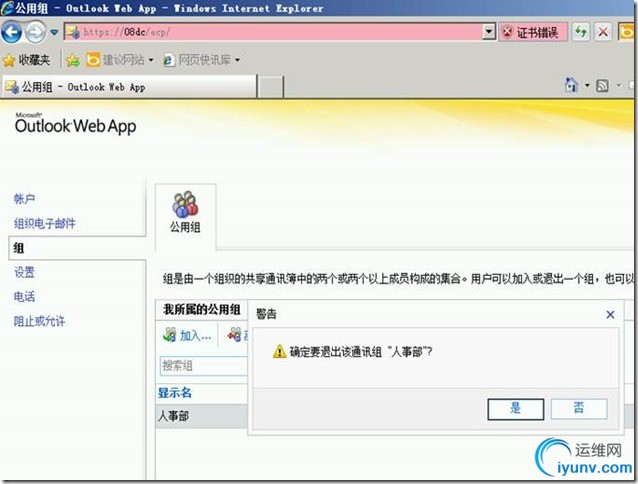This screenshot has width=638, height=484.
Task: Close the 警告 dialog with the X
Action: (x=610, y=314)
